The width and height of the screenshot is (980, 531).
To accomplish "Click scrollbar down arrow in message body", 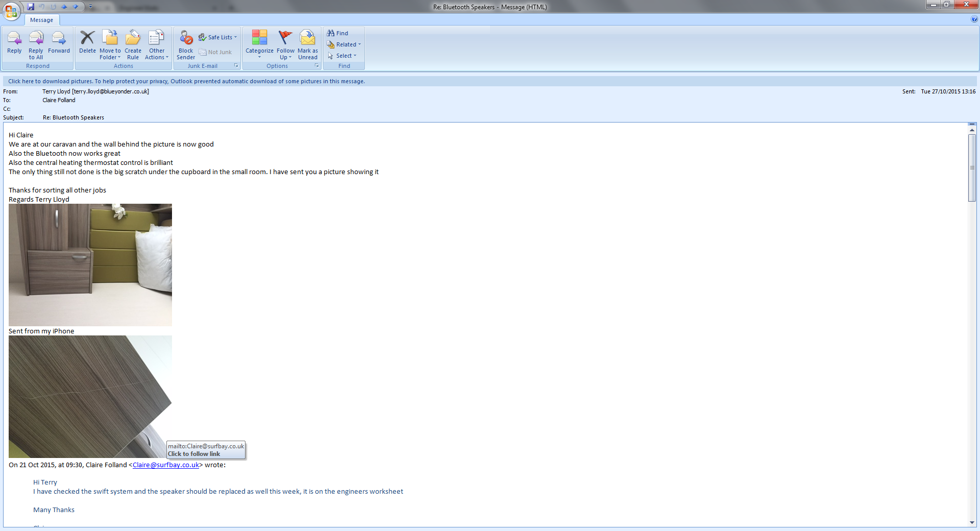I will point(972,523).
